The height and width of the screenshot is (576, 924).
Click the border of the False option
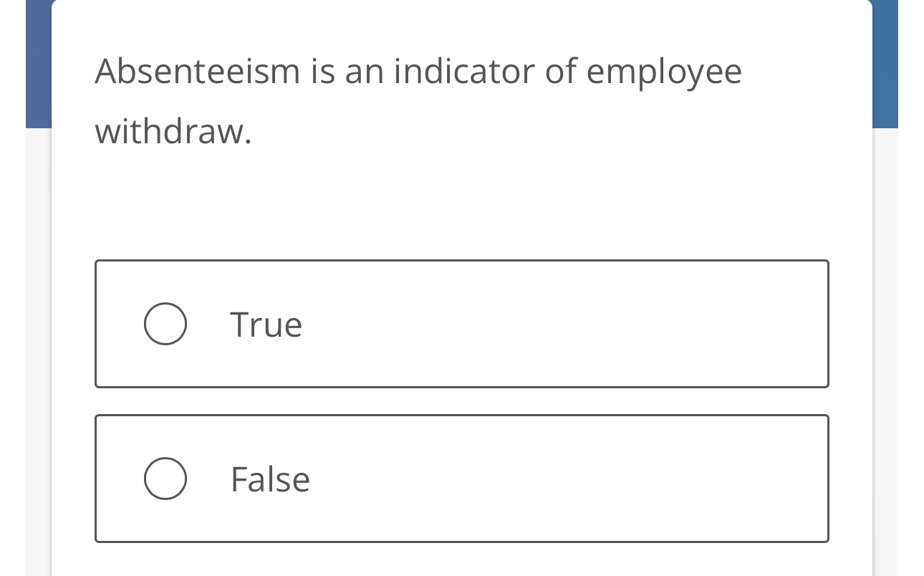coord(462,416)
